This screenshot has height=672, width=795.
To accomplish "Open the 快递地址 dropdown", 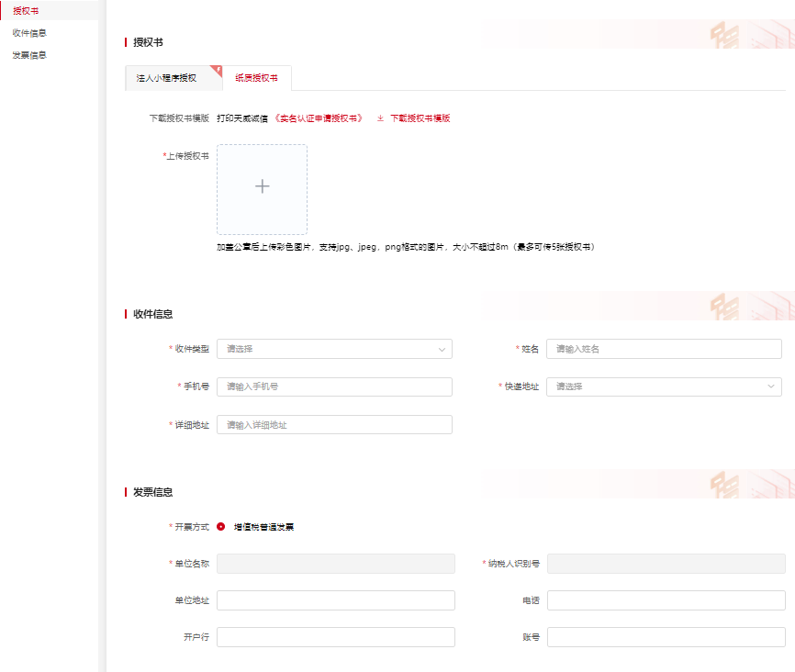I will point(664,386).
